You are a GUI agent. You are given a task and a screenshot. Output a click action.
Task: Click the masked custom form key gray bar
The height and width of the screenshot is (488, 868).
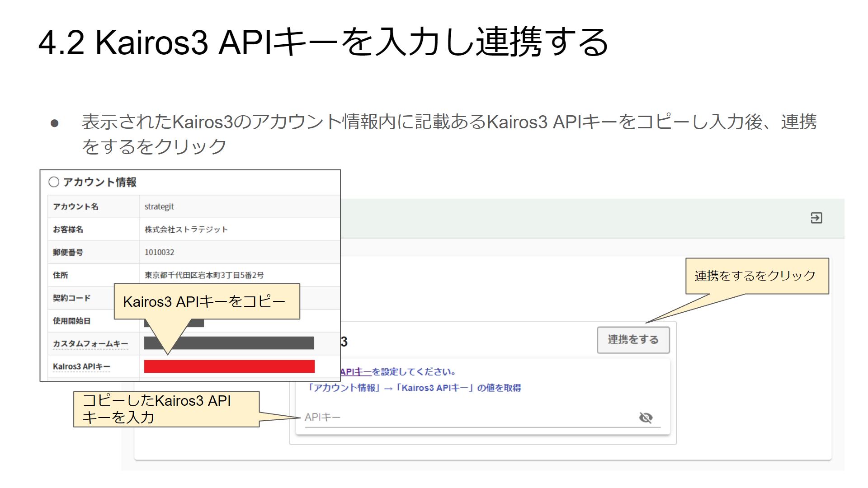[x=229, y=343]
